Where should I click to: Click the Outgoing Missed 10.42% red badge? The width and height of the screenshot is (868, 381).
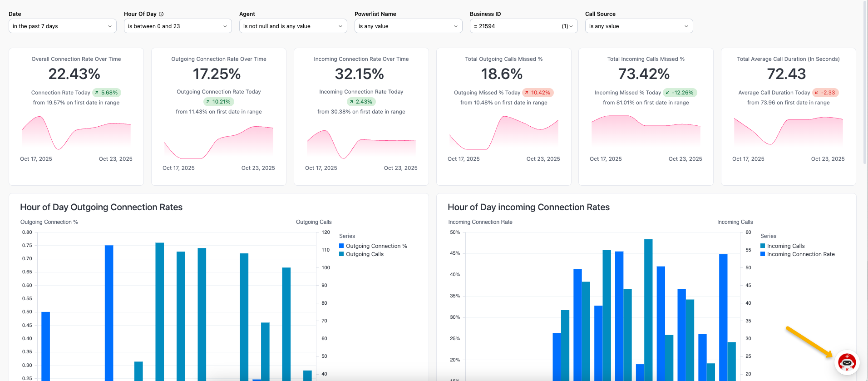(x=538, y=93)
